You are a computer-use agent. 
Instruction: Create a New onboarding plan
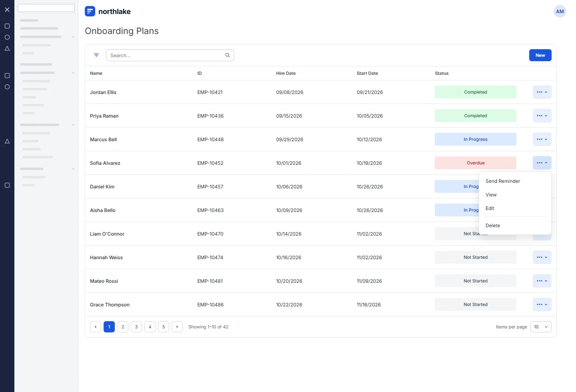tap(540, 55)
